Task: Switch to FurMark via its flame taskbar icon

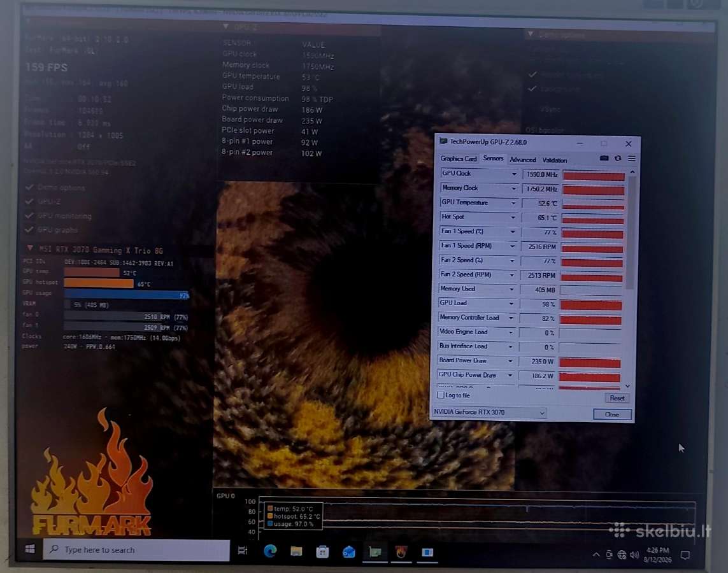Action: tap(401, 552)
